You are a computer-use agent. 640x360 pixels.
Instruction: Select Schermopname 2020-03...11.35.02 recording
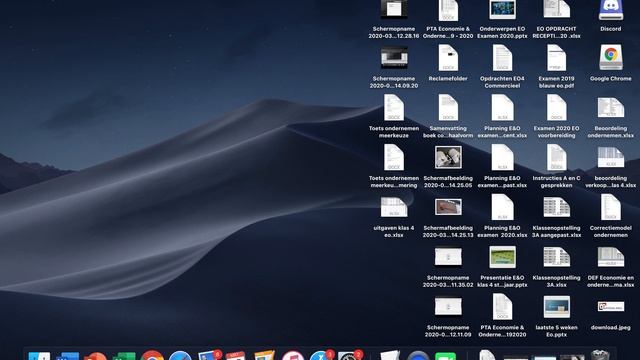(x=448, y=257)
